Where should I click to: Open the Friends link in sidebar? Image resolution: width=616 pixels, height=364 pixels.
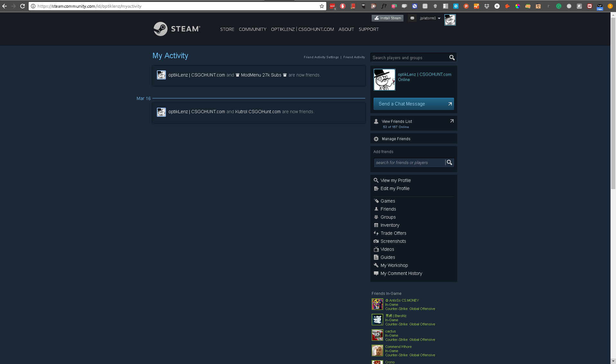[x=388, y=209]
